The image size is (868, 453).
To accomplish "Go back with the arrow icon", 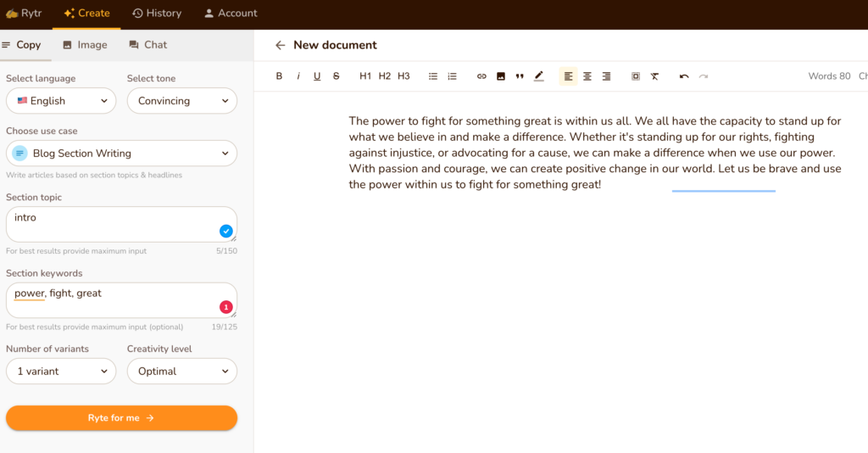I will (x=280, y=46).
